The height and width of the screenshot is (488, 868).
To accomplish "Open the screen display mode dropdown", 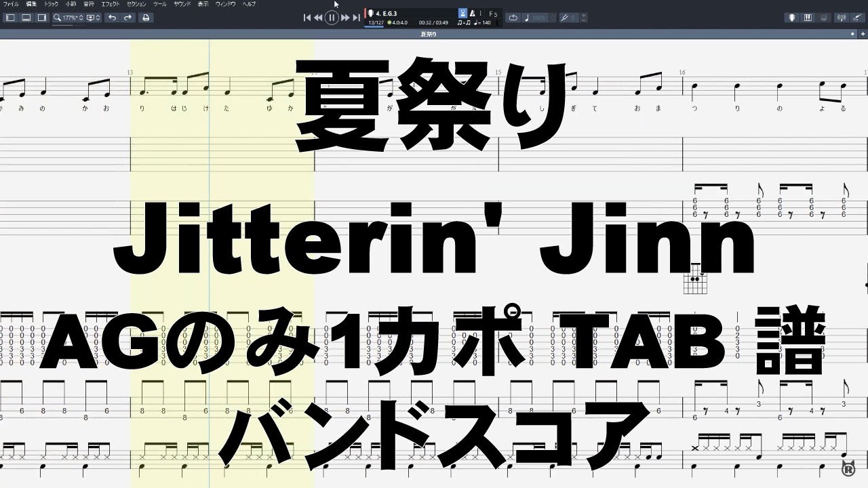I will pyautogui.click(x=94, y=18).
